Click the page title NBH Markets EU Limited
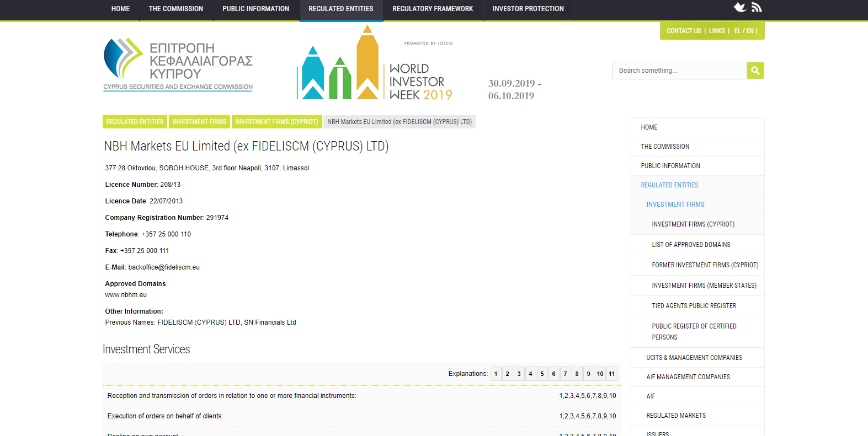Viewport: 868px width, 436px height. tap(247, 146)
